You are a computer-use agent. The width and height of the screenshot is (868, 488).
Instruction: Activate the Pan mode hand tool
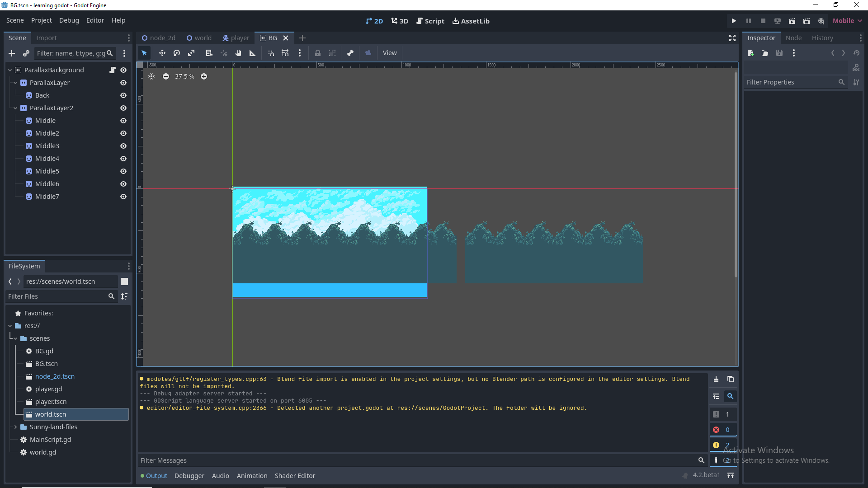click(238, 53)
